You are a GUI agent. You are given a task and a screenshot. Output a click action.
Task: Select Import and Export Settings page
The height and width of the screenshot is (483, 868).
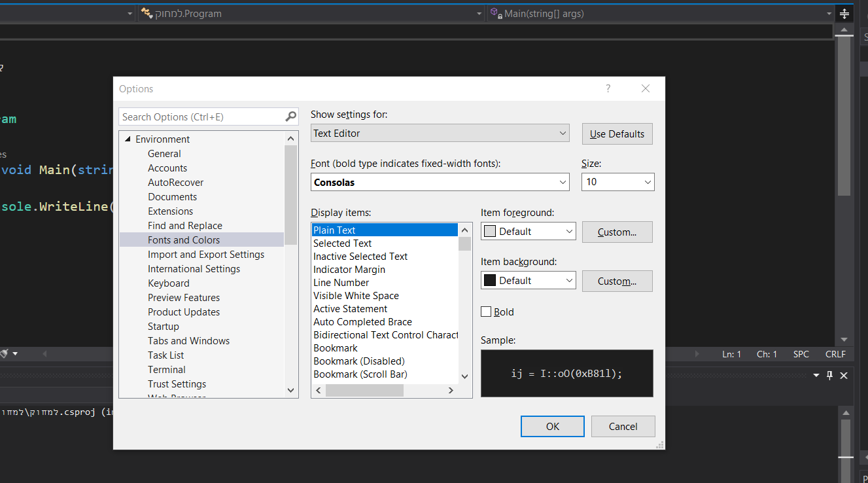206,254
